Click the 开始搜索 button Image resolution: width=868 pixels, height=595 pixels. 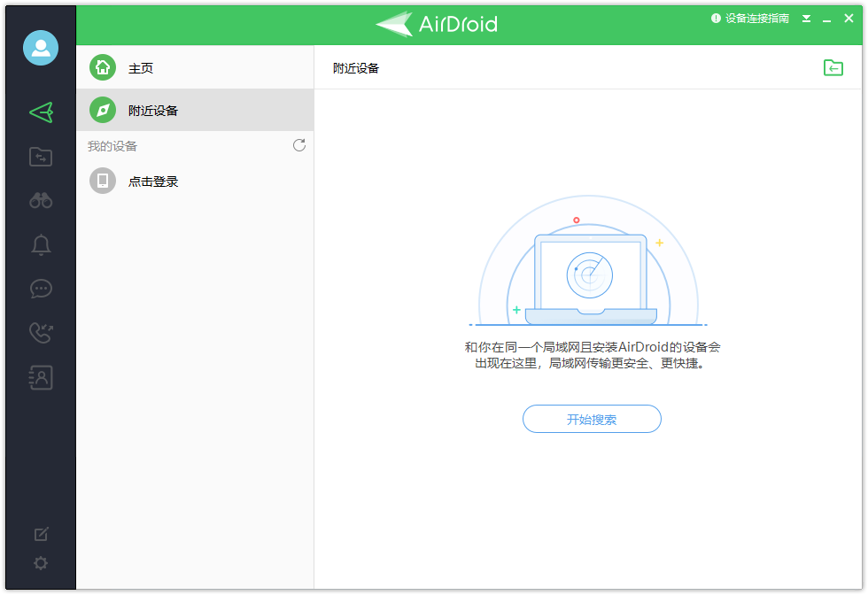pos(592,419)
